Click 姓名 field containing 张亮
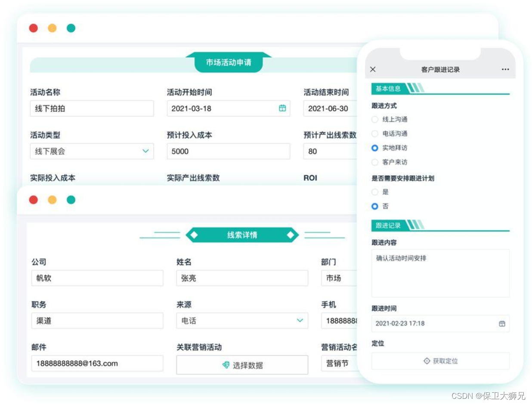Viewport: 532px width, 404px height. tap(242, 278)
